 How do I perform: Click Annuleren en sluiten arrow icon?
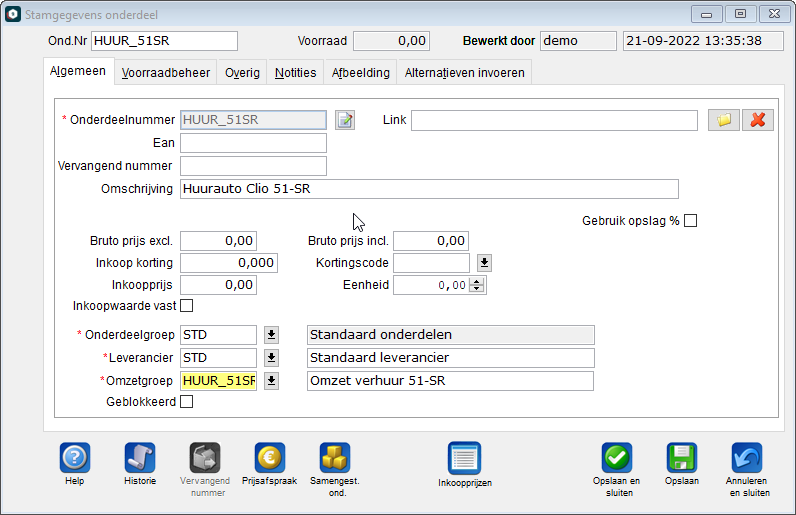(x=747, y=458)
